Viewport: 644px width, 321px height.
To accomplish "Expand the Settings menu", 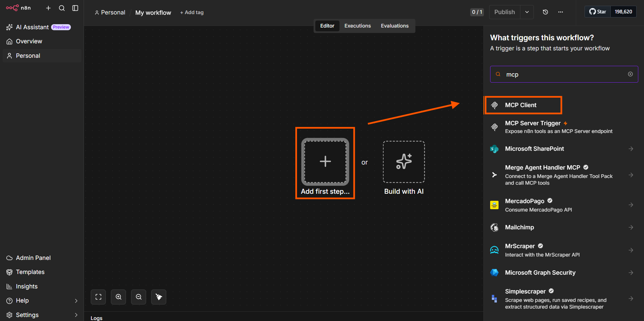I will click(x=42, y=315).
